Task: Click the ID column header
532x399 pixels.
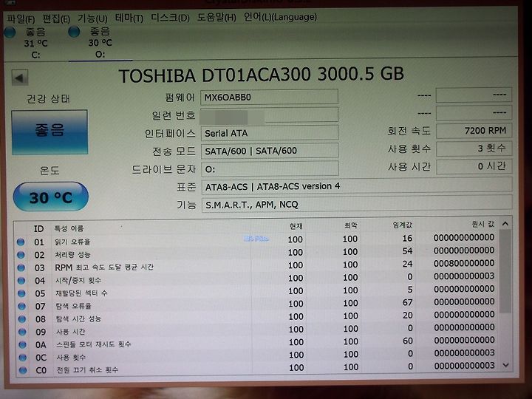Action: click(38, 228)
